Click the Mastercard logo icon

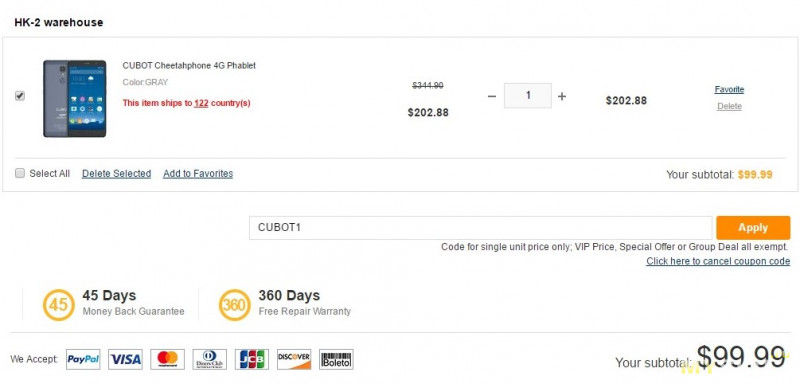(x=167, y=360)
